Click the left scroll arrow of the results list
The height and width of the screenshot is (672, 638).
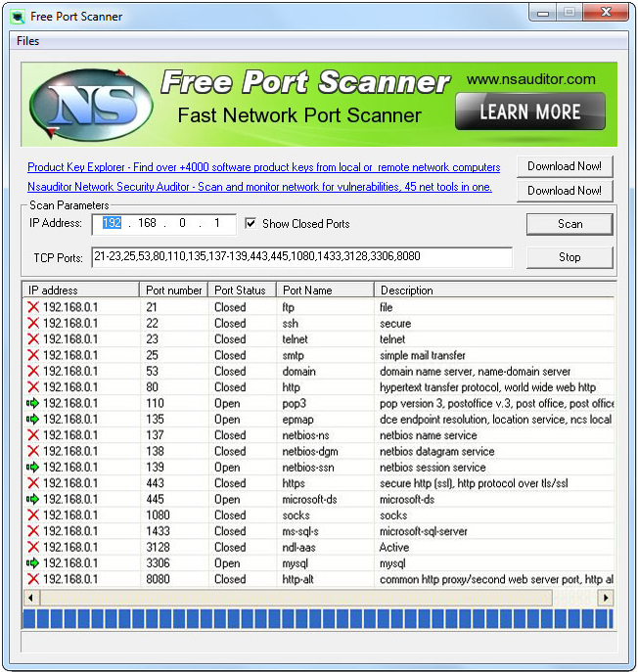31,598
